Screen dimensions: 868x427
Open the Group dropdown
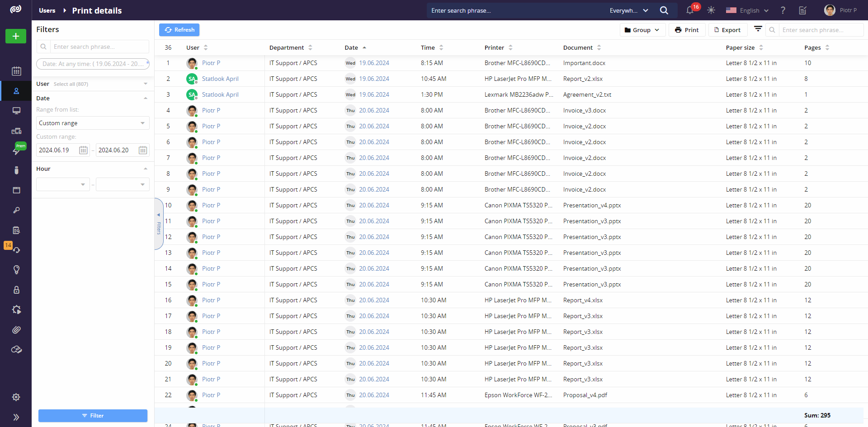(642, 30)
